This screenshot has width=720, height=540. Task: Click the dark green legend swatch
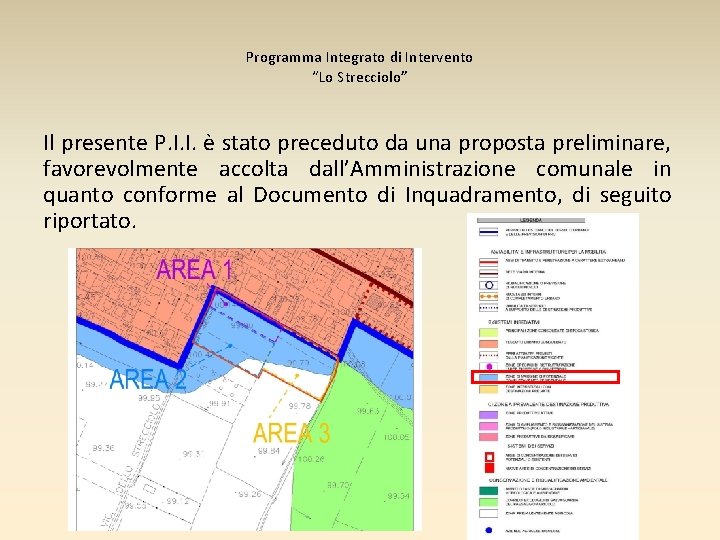(x=489, y=490)
